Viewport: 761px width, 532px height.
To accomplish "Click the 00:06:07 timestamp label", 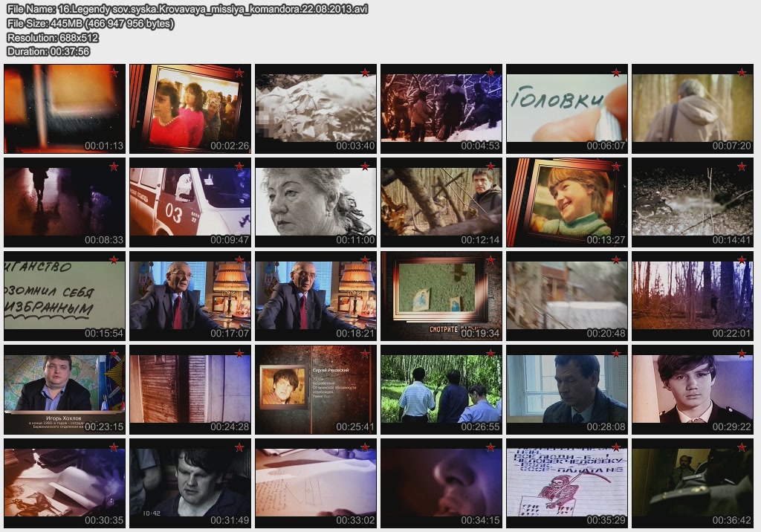I will click(606, 146).
